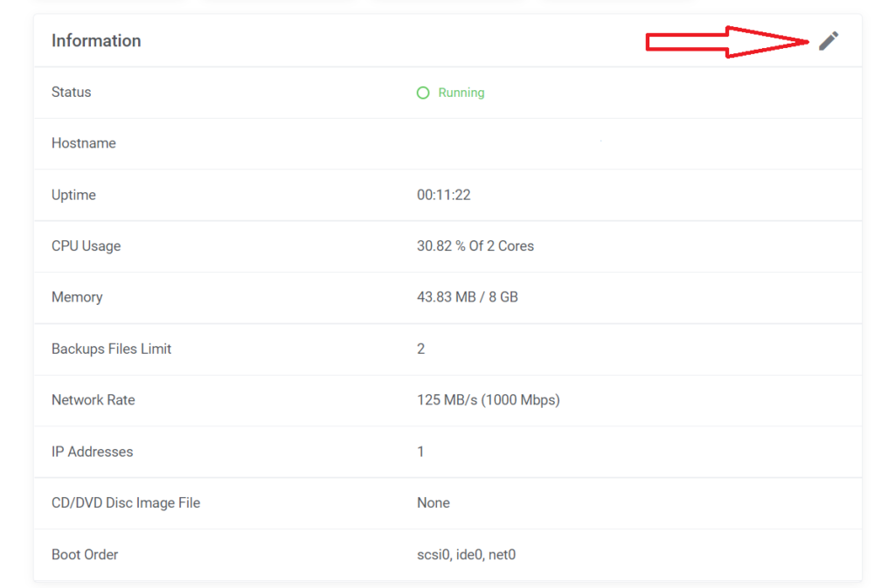Click the 'Network Rate' row label

coord(93,400)
